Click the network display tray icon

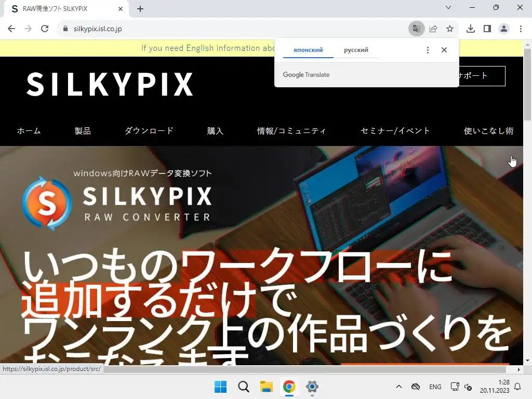[x=455, y=387]
